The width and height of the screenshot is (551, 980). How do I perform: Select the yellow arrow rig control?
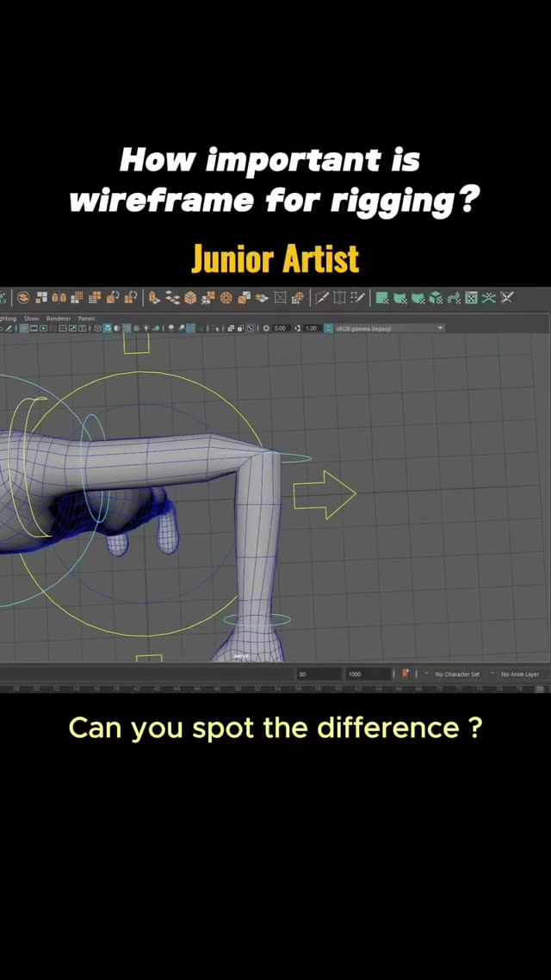325,493
